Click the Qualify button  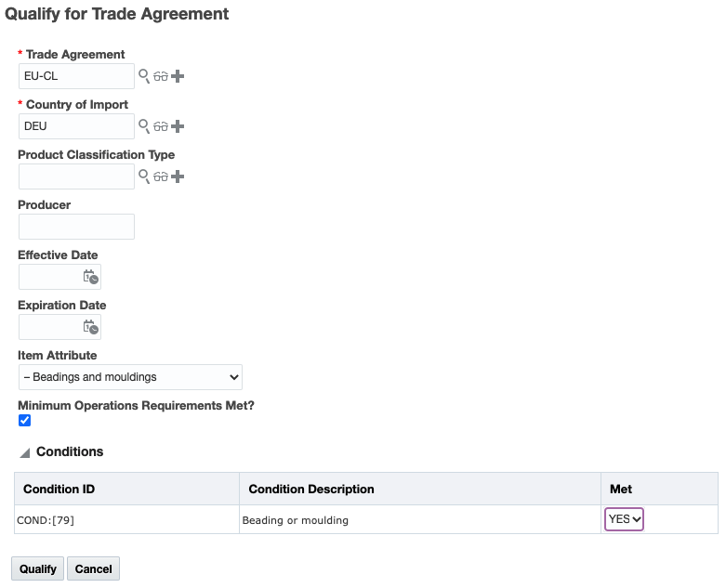[38, 568]
